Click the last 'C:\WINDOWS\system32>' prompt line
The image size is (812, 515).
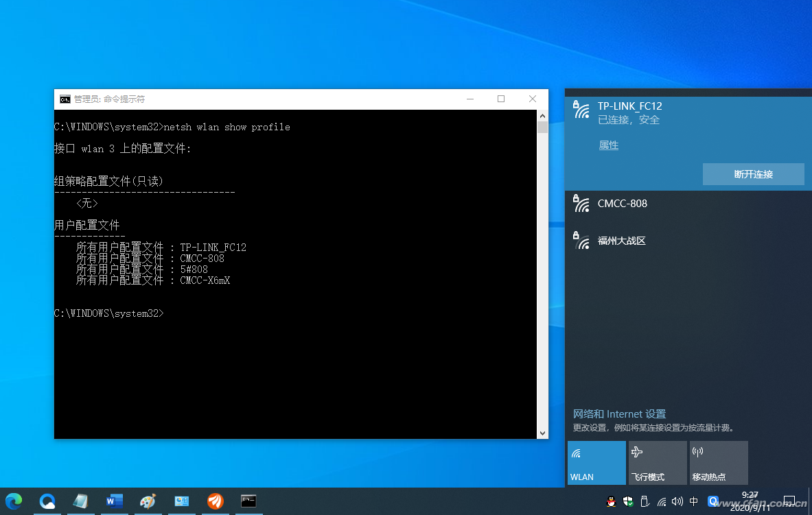pos(108,313)
